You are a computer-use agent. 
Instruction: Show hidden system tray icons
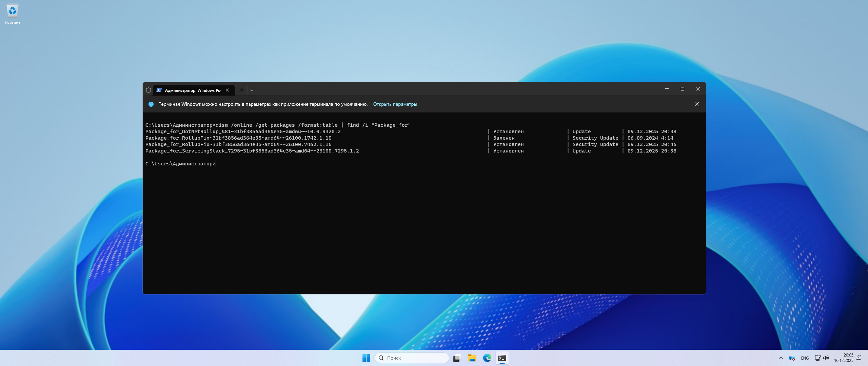(781, 358)
